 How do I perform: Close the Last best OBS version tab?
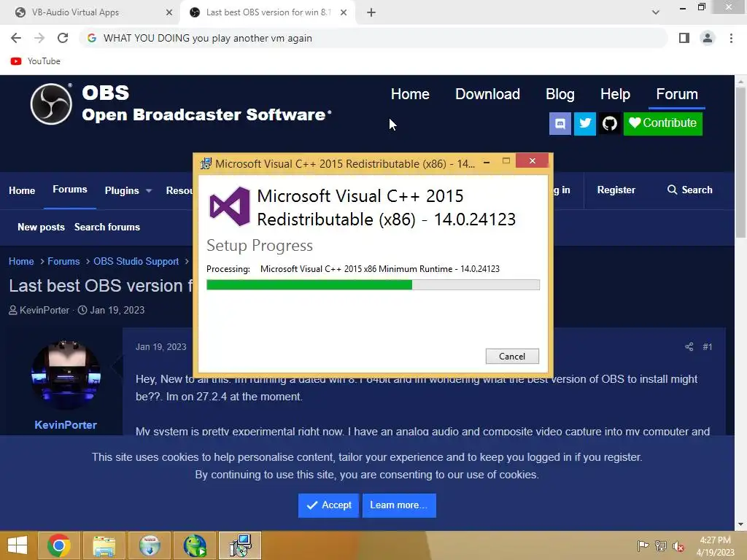pos(344,12)
